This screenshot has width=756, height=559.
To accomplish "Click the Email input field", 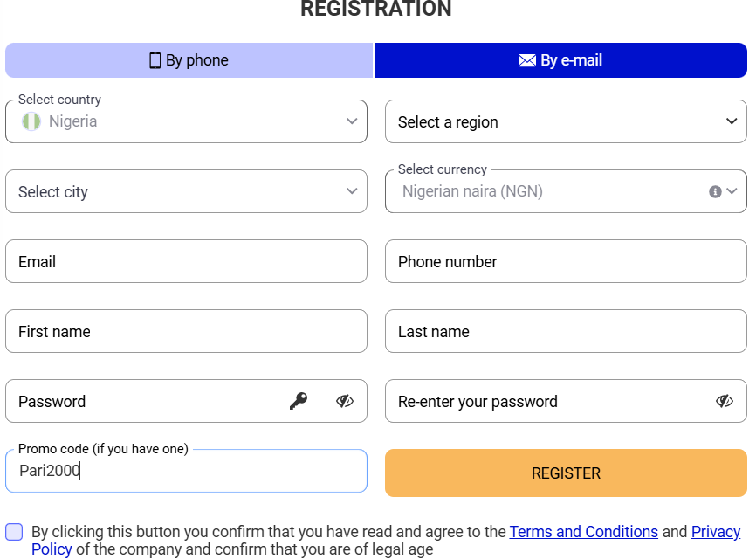I will (x=186, y=260).
